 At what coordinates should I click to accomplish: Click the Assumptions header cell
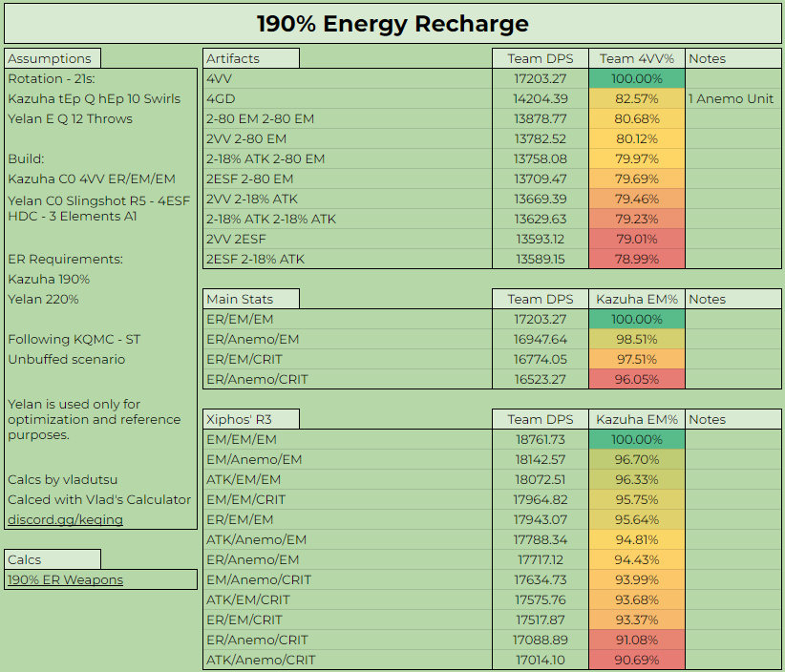coord(53,58)
